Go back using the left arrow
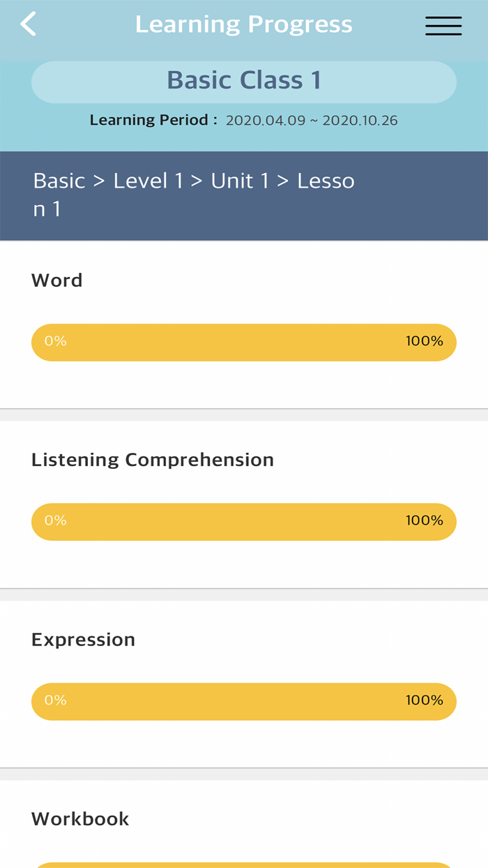 pos(28,24)
